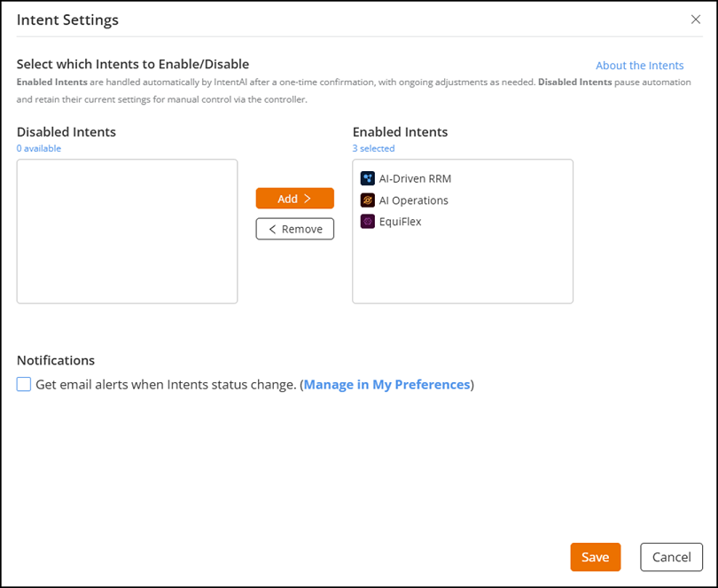
Task: Select the AI Operations list entry
Action: pyautogui.click(x=413, y=200)
